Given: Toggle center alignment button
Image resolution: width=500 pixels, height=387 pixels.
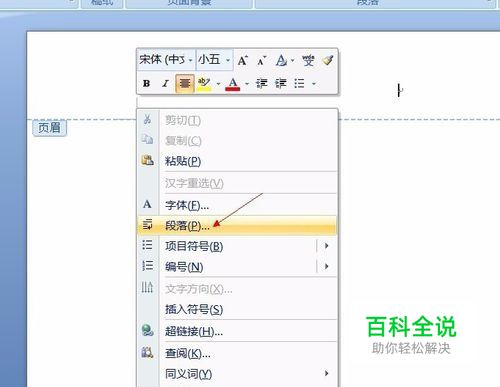Looking at the screenshot, I should (185, 83).
